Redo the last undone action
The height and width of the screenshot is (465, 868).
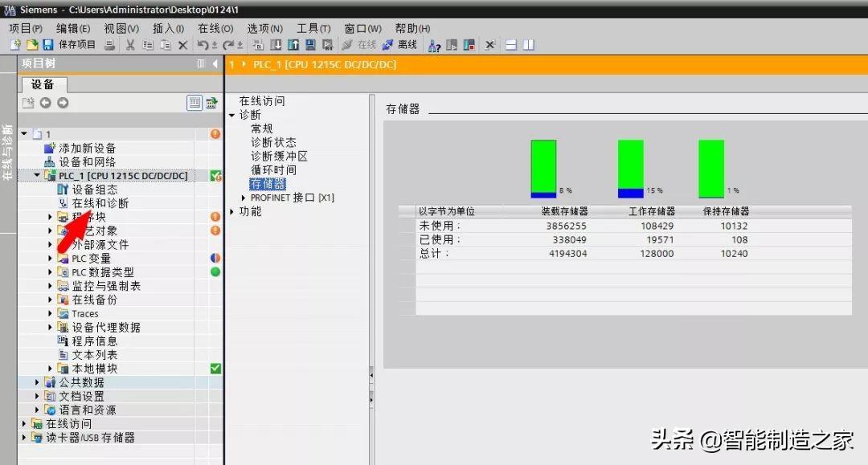pos(228,45)
